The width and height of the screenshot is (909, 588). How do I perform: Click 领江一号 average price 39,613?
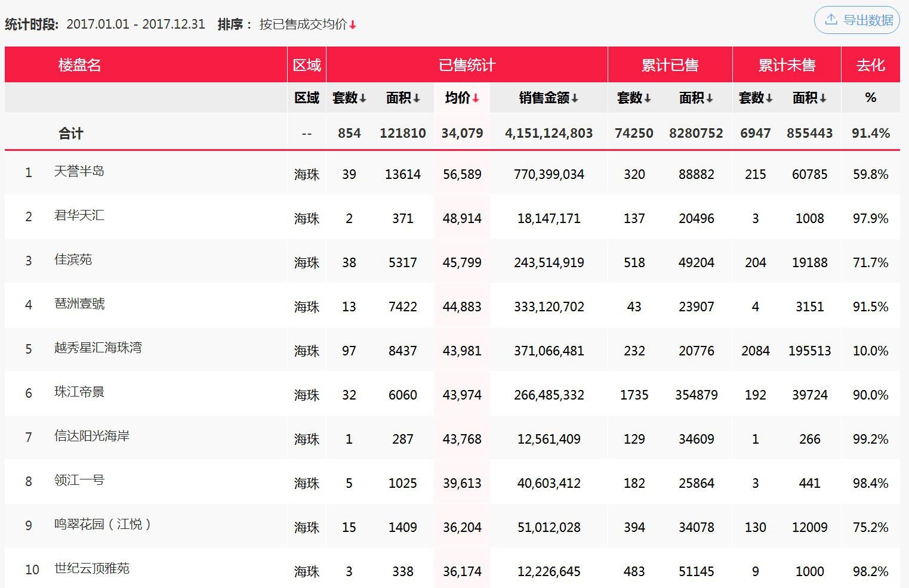point(462,483)
